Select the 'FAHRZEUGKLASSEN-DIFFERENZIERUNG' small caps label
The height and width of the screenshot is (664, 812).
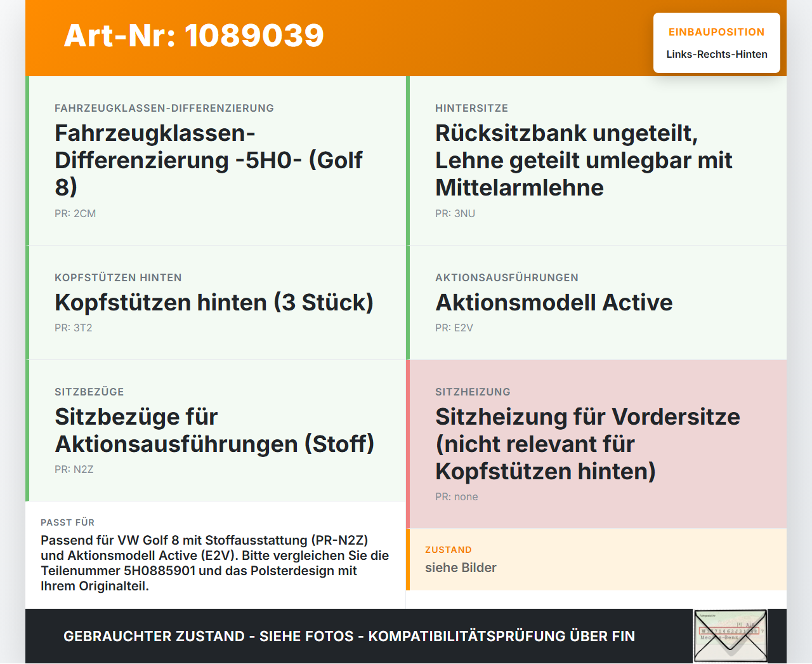(164, 108)
